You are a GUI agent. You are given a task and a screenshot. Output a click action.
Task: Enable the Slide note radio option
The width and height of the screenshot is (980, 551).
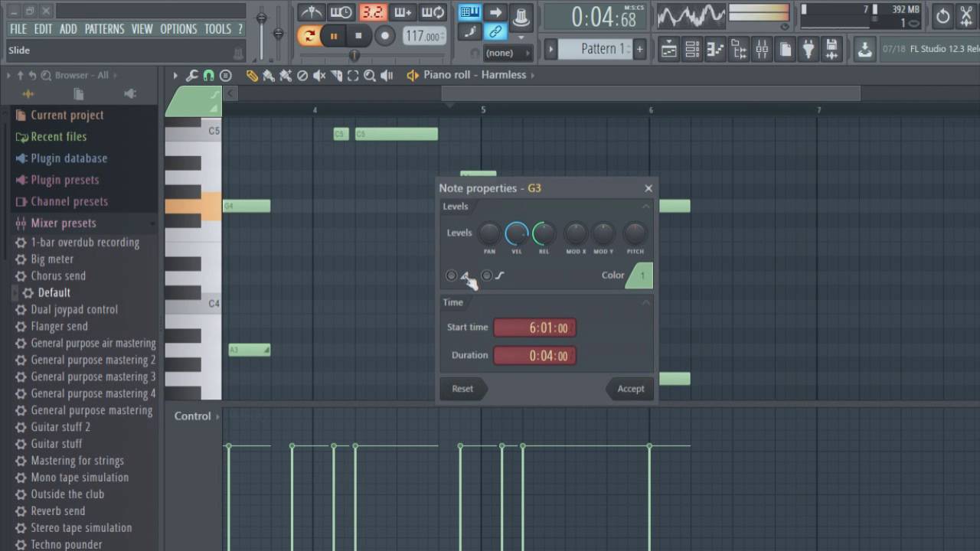coord(451,275)
